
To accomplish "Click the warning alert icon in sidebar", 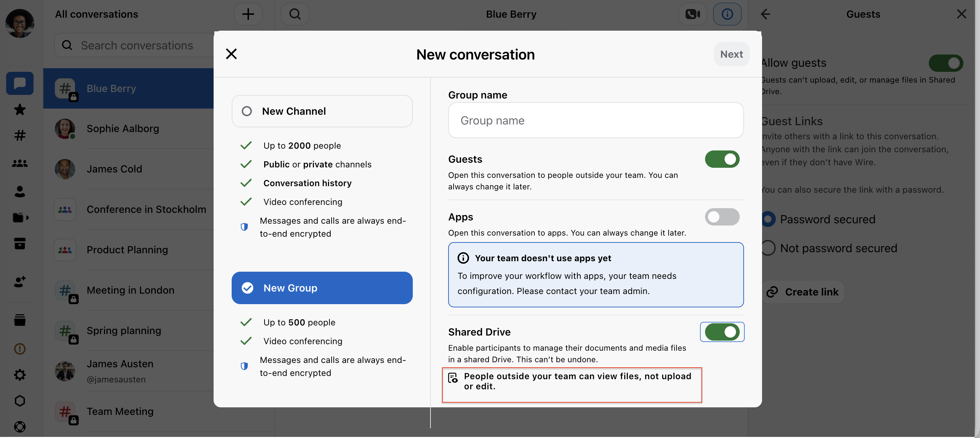I will pyautogui.click(x=19, y=349).
